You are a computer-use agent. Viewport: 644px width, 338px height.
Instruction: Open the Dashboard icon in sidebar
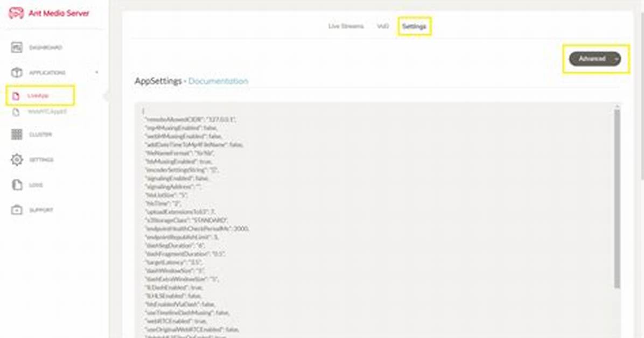click(x=17, y=48)
